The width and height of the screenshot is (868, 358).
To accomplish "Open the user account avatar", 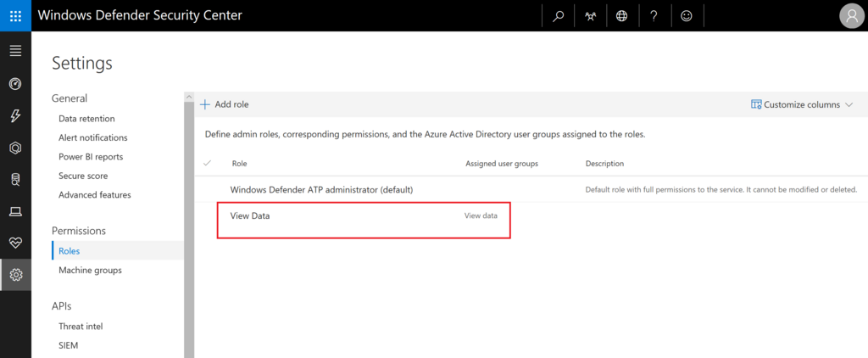I will point(852,15).
